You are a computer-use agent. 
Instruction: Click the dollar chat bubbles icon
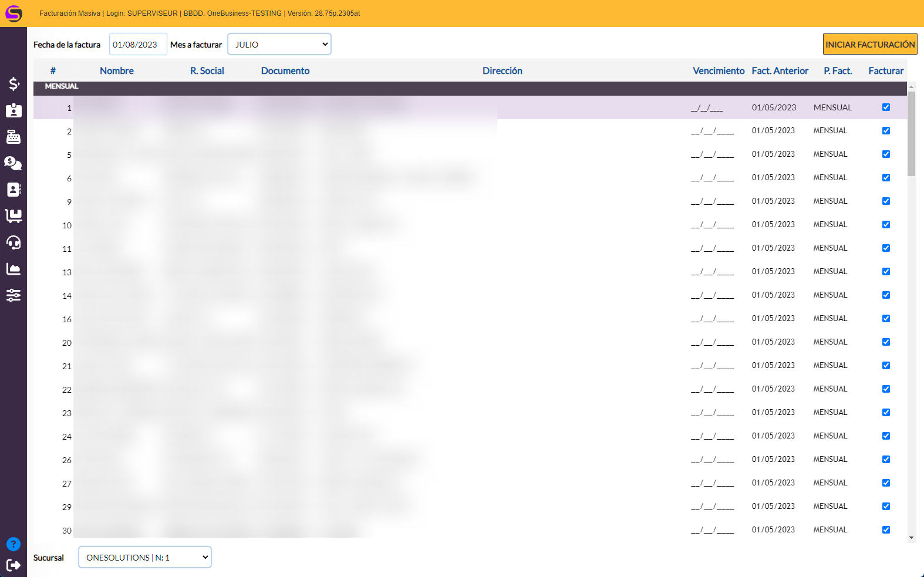pos(14,163)
